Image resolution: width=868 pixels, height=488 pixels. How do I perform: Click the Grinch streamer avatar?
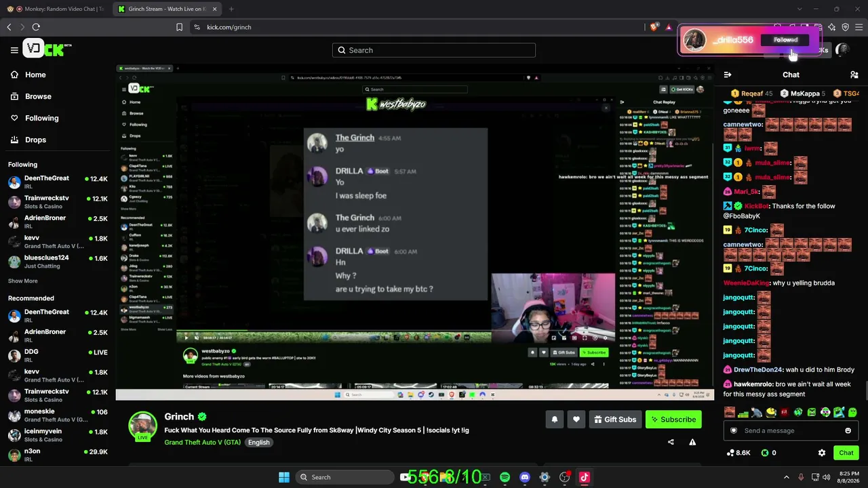(142, 426)
